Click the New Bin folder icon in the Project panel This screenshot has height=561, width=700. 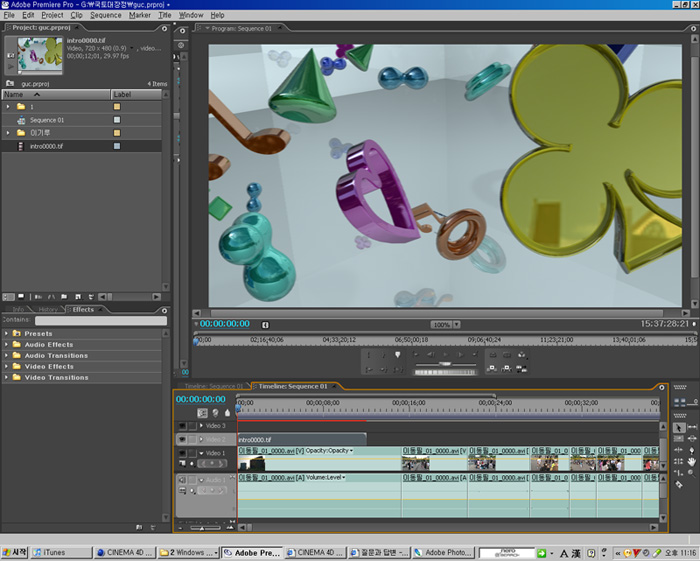coord(64,297)
